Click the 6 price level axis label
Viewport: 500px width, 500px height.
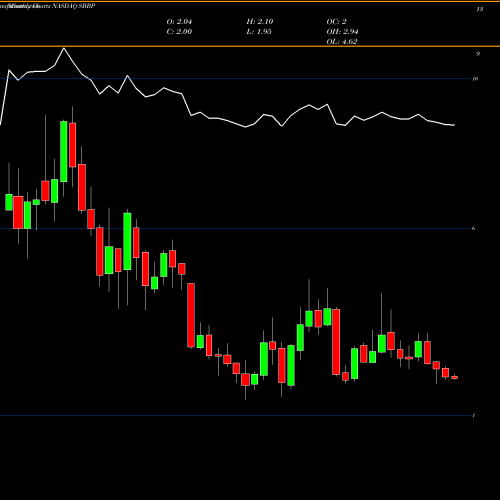coord(474,228)
